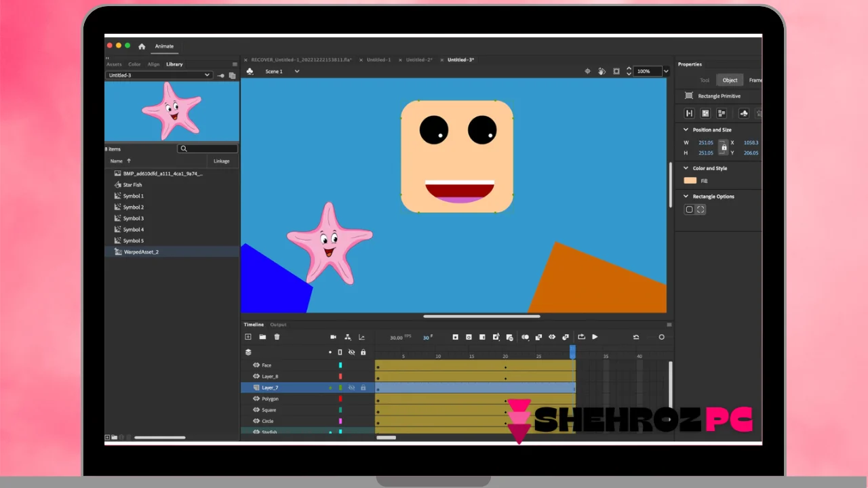
Task: Collapse the Rectangle Options section
Action: 686,197
